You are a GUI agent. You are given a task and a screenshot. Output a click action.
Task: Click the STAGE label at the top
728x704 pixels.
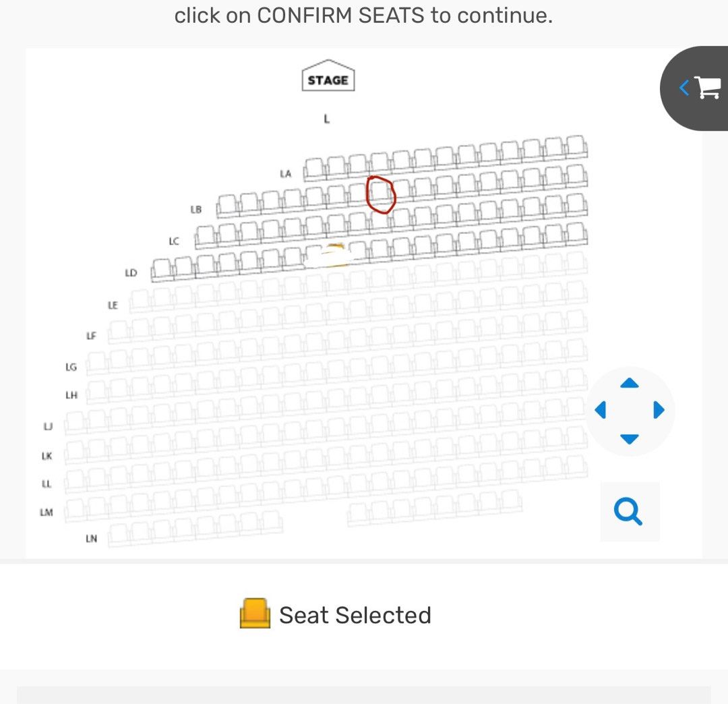pos(328,78)
